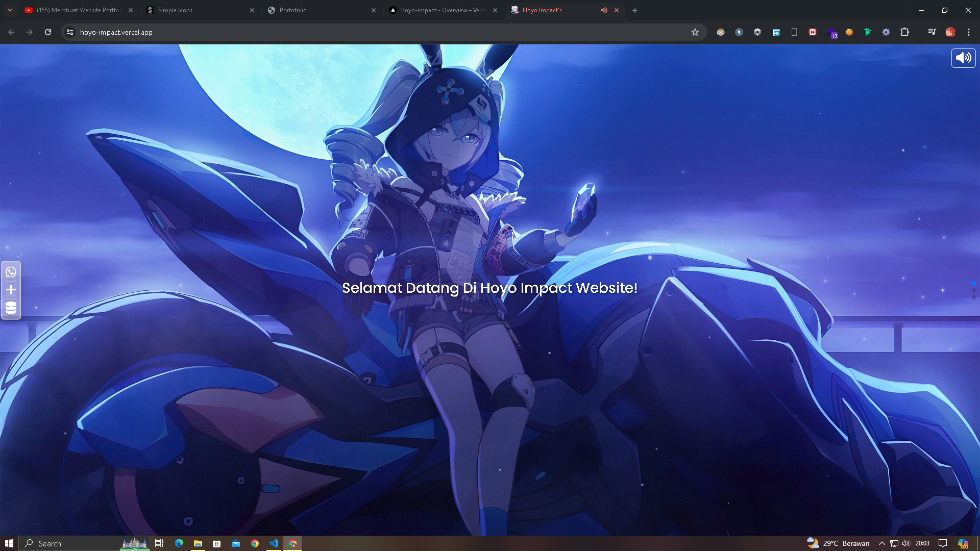Open the purple extension with badge 13
Image resolution: width=980 pixels, height=551 pixels.
[831, 33]
